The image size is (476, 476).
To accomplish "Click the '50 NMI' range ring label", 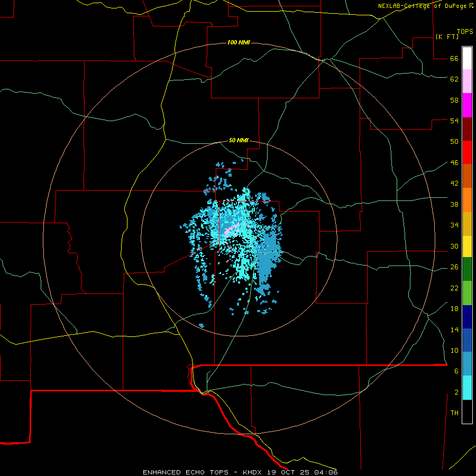I will [239, 140].
